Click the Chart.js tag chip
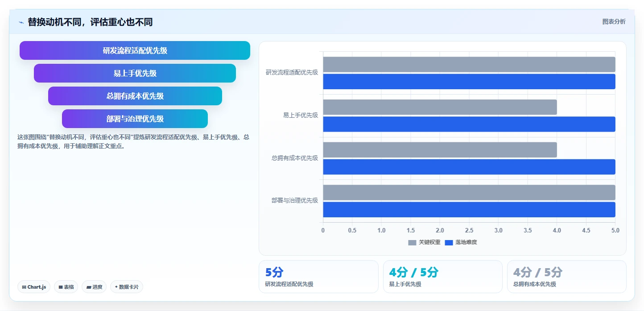The height and width of the screenshot is (311, 644). [34, 287]
